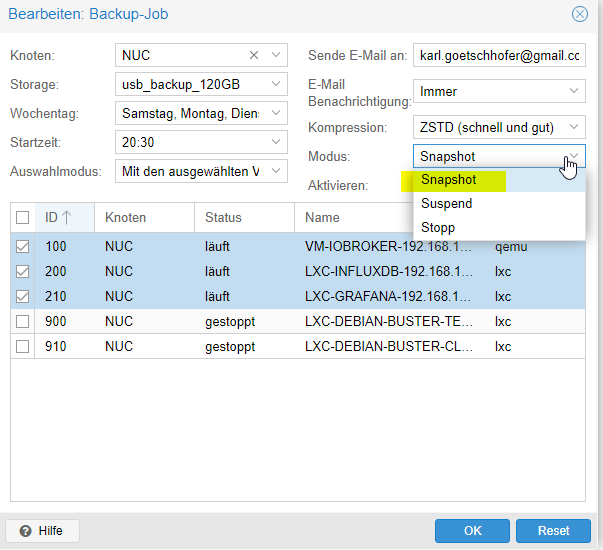
Task: Uncheck the VM 100 row checkbox
Action: point(23,246)
